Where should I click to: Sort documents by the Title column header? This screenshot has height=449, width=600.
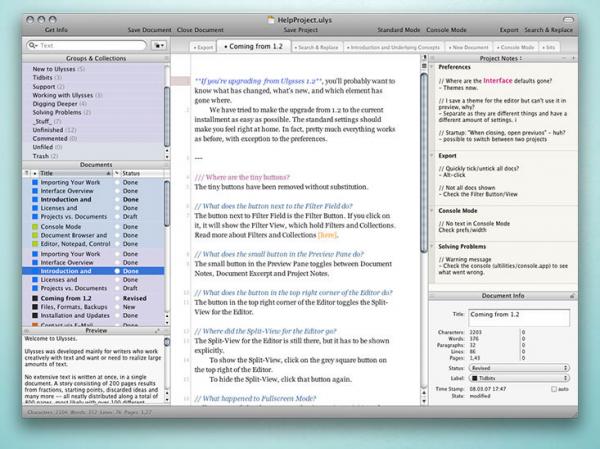point(75,173)
